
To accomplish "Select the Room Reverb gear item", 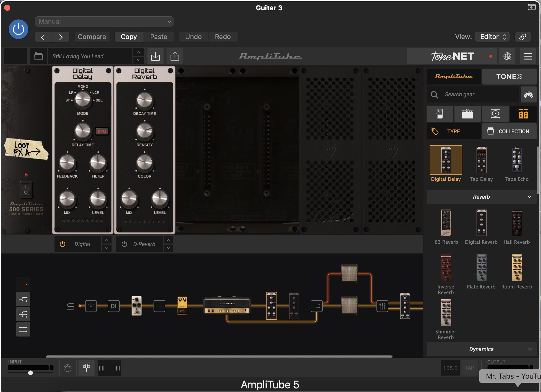I will click(x=517, y=272).
